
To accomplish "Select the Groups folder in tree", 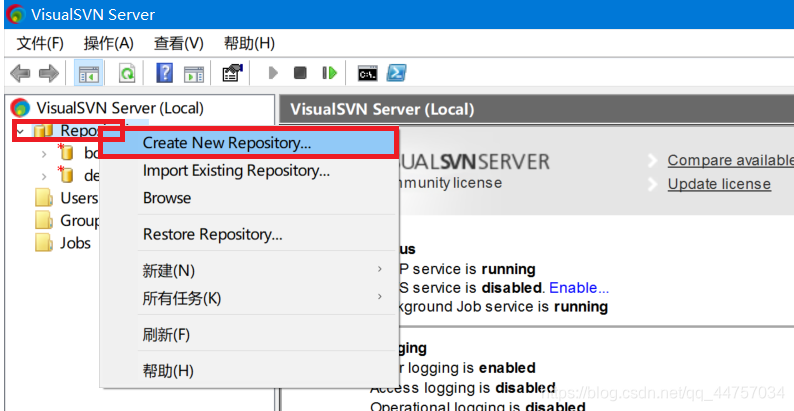I will pyautogui.click(x=80, y=221).
